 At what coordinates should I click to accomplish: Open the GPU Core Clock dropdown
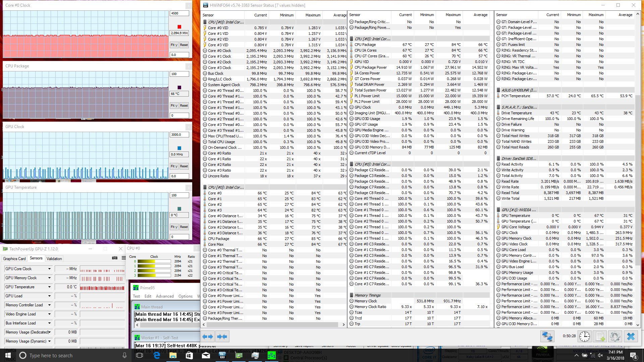(49, 269)
